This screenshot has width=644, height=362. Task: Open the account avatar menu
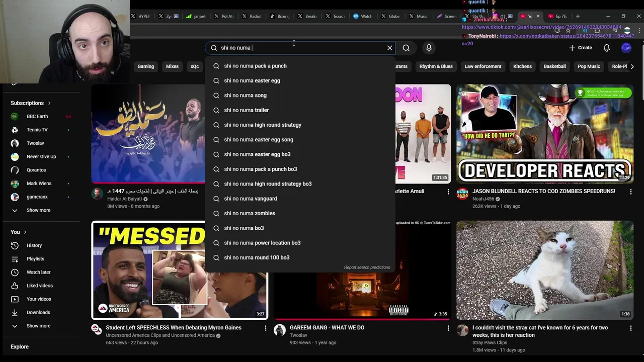[626, 48]
